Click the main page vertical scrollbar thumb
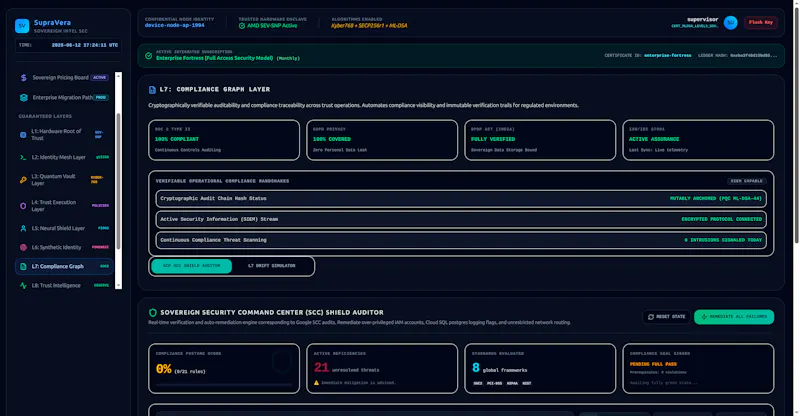The height and width of the screenshot is (416, 800). click(x=796, y=125)
